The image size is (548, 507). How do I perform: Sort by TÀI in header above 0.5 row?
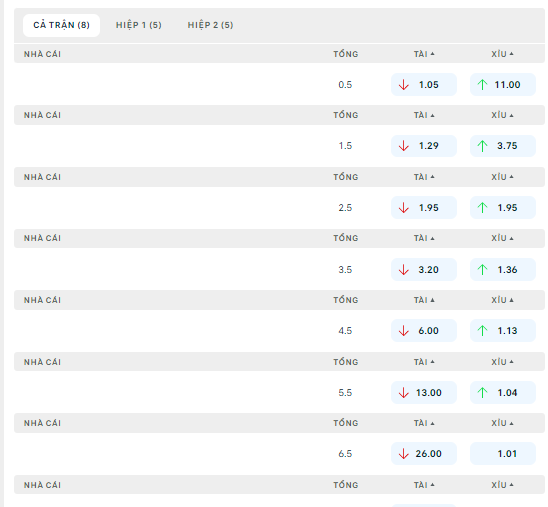[424, 54]
